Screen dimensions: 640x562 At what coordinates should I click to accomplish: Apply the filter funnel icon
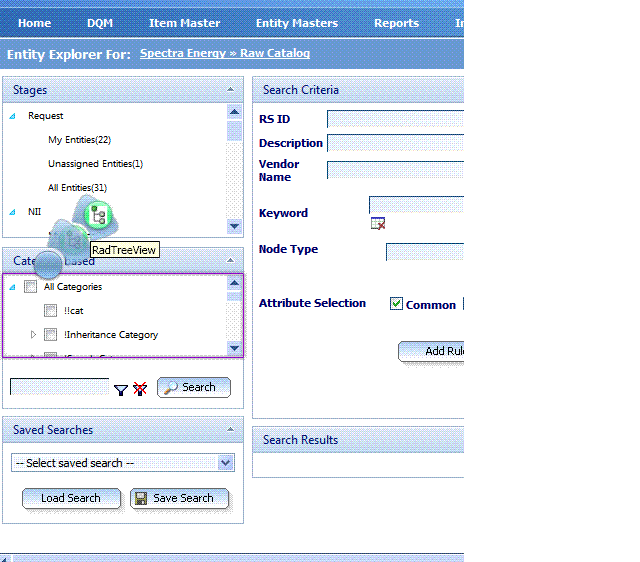(x=120, y=390)
